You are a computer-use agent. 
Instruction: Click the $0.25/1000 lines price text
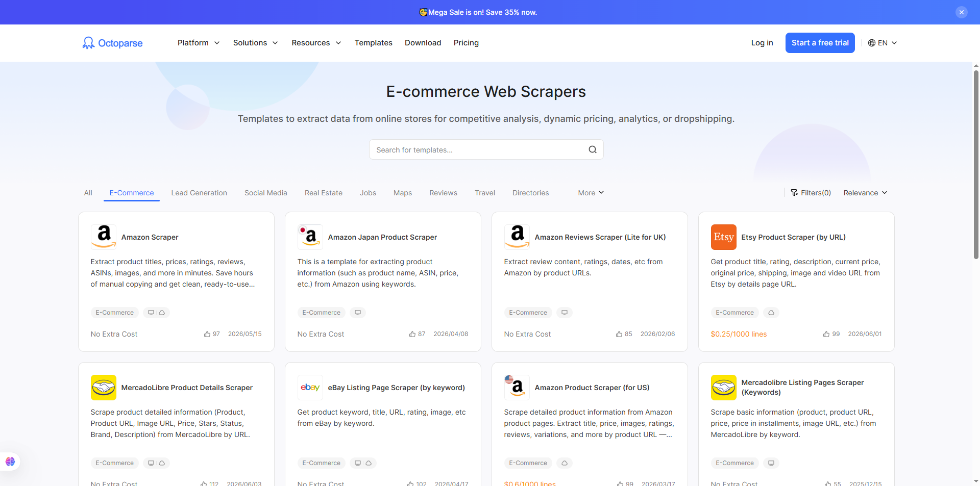[x=739, y=334]
